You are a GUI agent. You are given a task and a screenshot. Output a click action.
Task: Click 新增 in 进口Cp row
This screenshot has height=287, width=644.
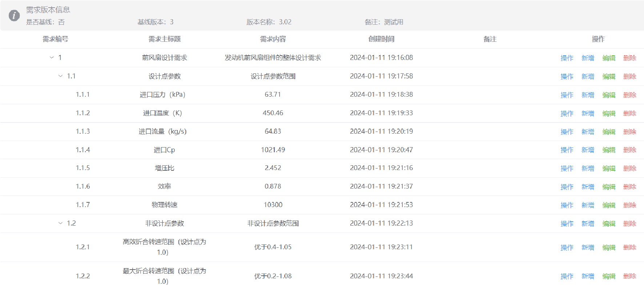pos(588,150)
